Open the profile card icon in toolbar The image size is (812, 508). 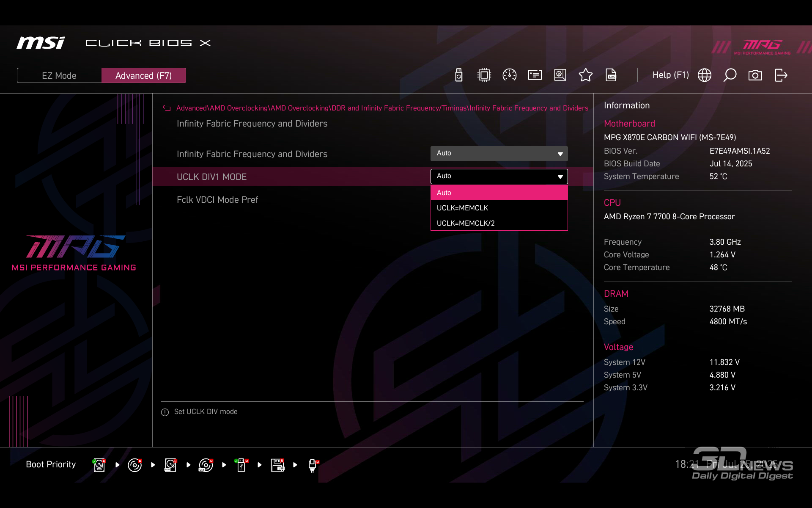point(535,75)
